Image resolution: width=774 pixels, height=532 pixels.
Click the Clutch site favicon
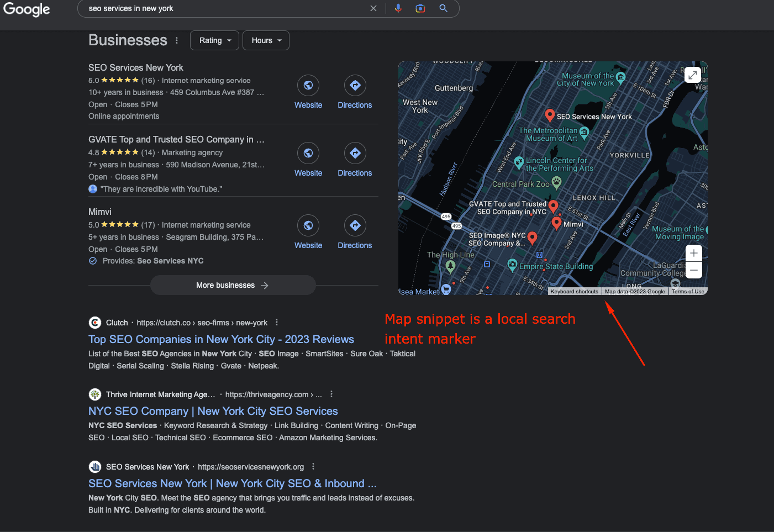tap(95, 323)
